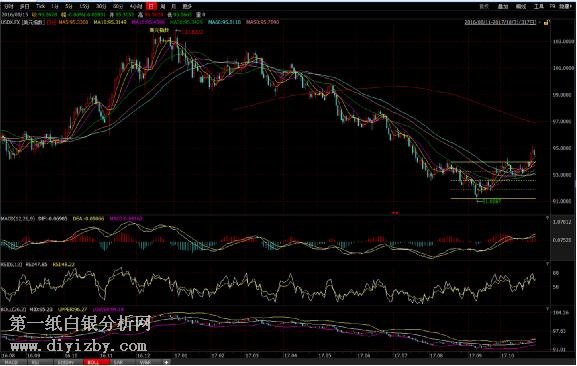
Task: Click the small icon in MACD panel corner
Action: point(547,218)
